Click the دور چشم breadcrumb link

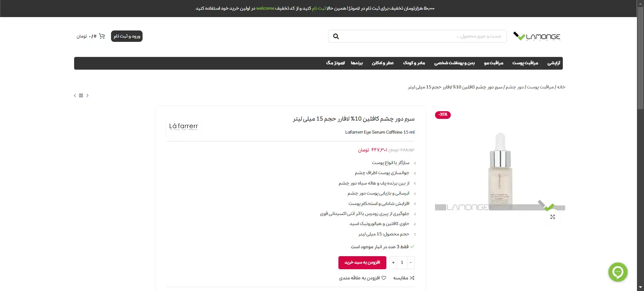(515, 87)
